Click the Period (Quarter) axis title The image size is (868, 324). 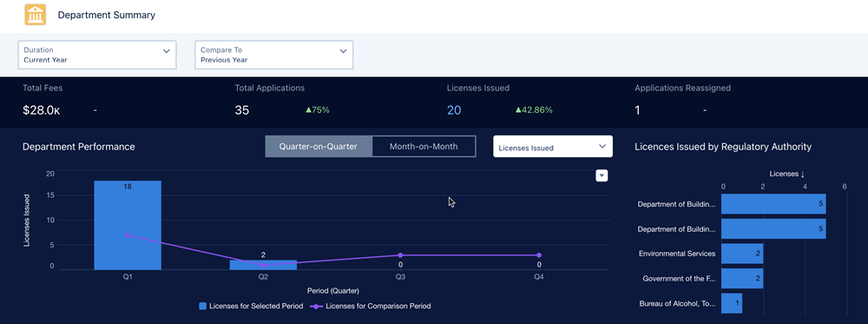coord(333,290)
